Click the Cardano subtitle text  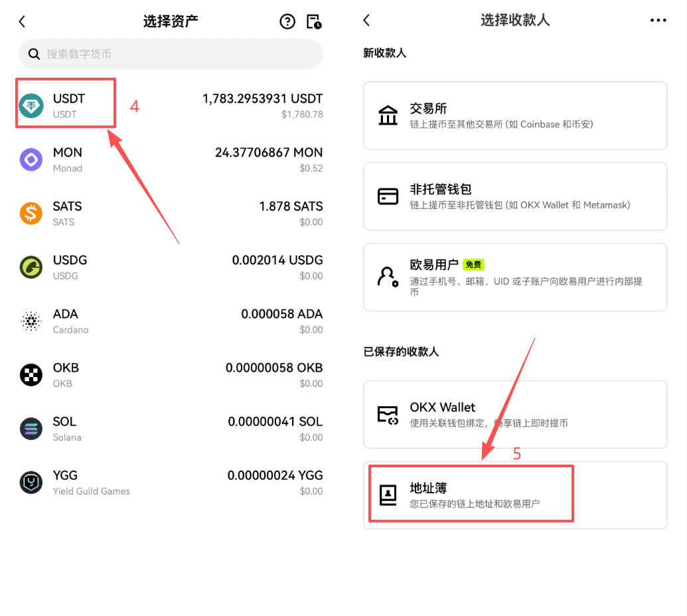tap(70, 330)
